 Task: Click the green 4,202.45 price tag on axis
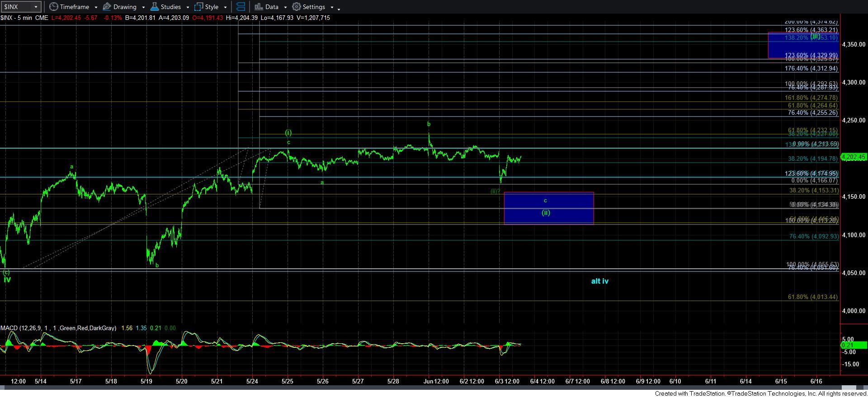point(854,157)
